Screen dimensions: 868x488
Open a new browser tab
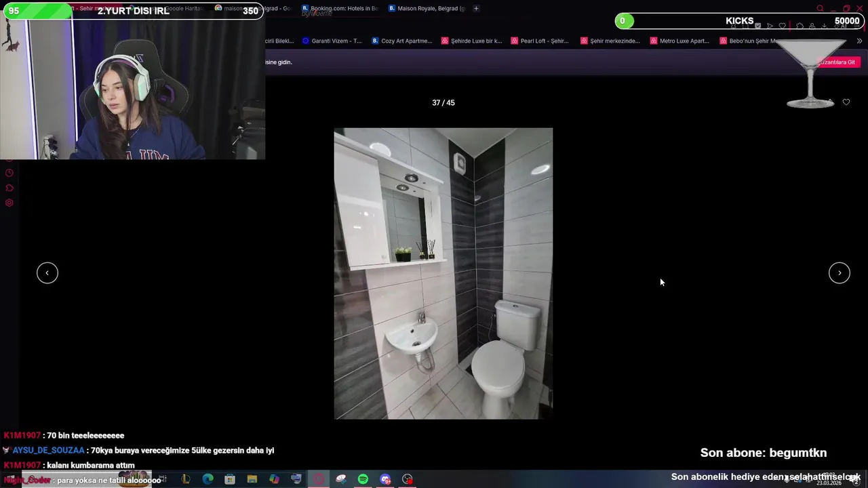click(x=476, y=8)
